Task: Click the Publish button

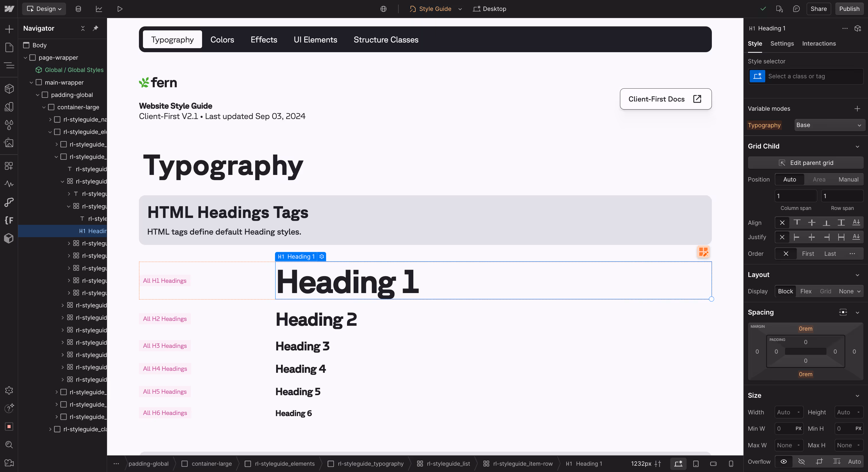Action: [849, 9]
